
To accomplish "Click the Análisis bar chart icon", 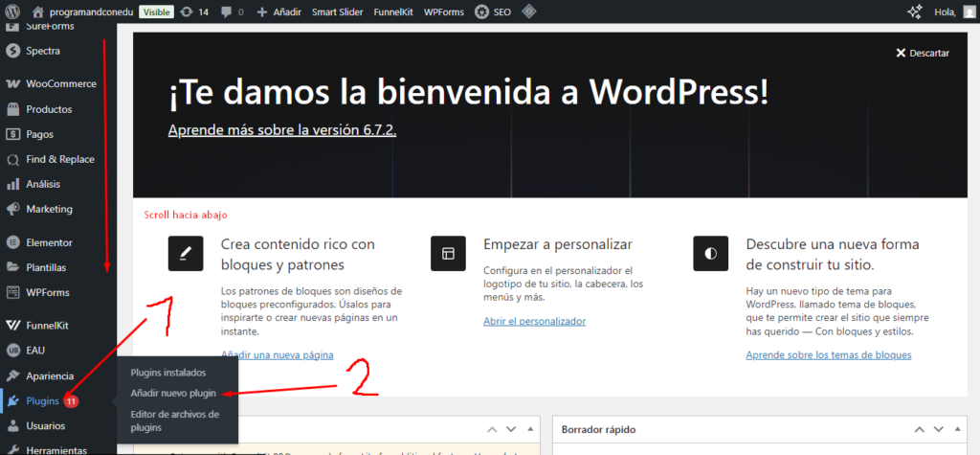I will (12, 184).
